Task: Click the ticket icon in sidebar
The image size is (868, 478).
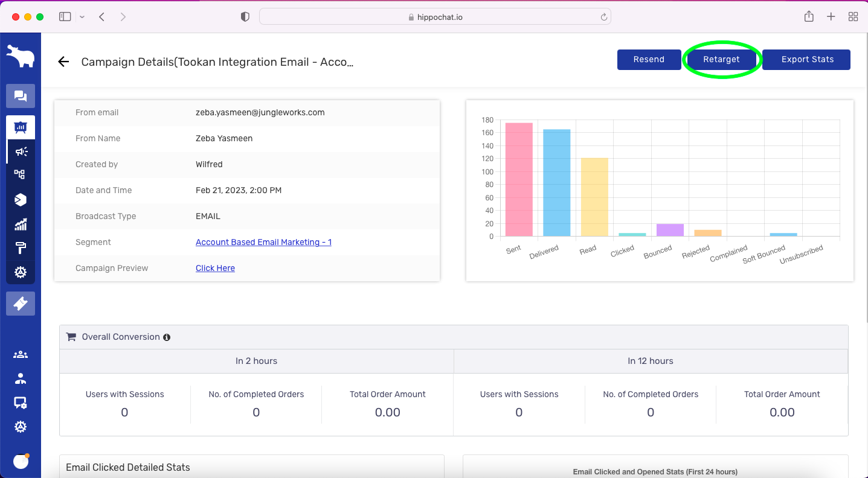Action: point(21,304)
